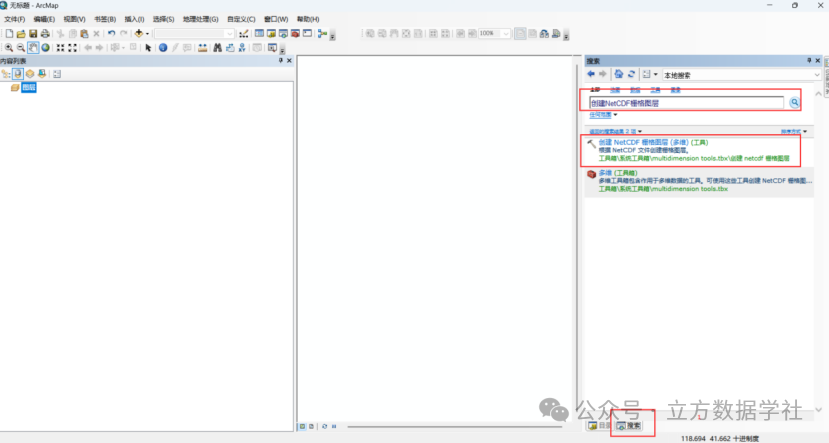This screenshot has width=829, height=443.
Task: Expand the 任何范围 extent filter
Action: point(603,115)
